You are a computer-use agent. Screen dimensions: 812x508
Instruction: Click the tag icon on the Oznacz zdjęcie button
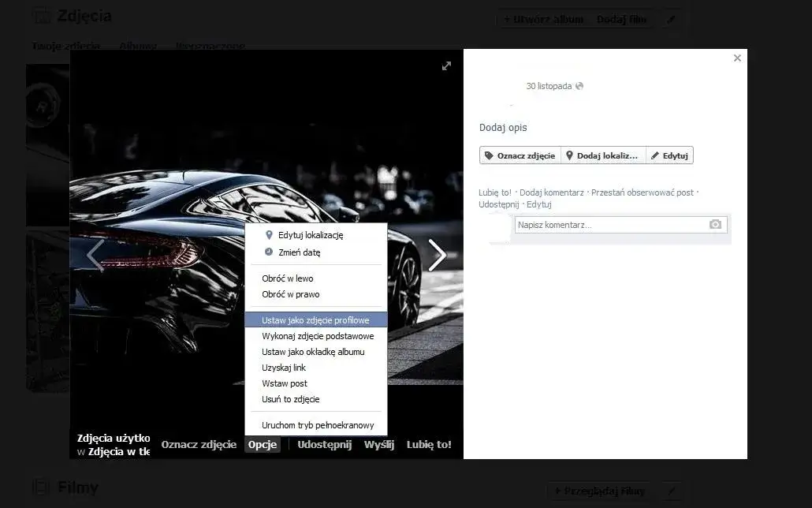coord(489,155)
